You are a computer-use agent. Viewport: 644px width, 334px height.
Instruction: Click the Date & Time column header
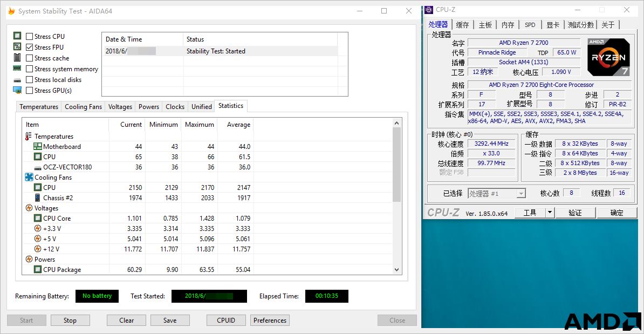pos(142,39)
